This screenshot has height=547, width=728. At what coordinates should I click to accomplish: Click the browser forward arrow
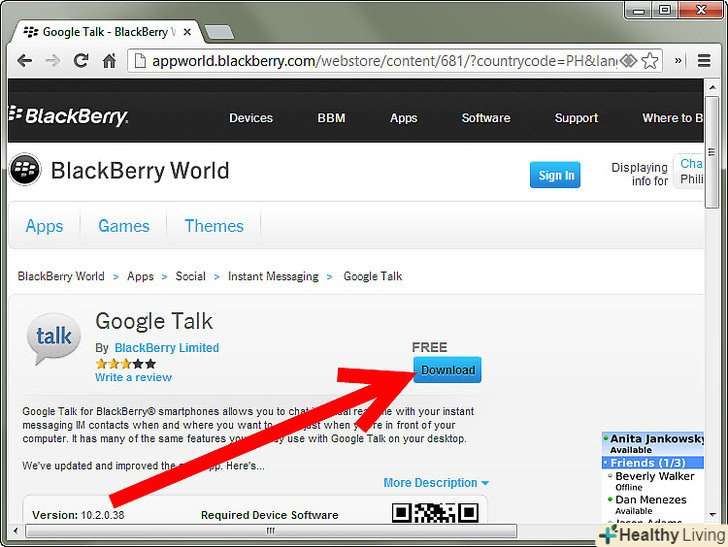click(x=52, y=61)
